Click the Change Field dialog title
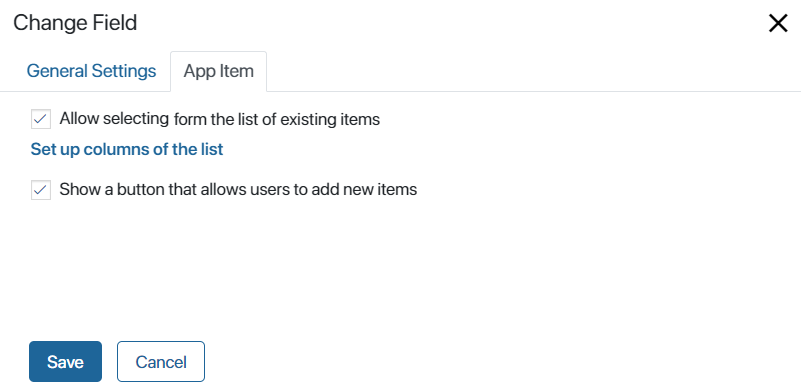The width and height of the screenshot is (801, 390). pos(75,23)
